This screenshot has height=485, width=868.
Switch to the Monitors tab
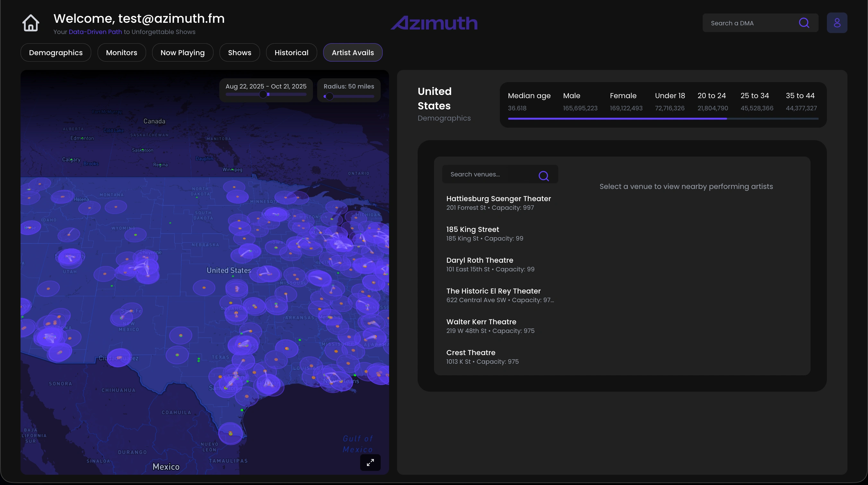pyautogui.click(x=121, y=53)
